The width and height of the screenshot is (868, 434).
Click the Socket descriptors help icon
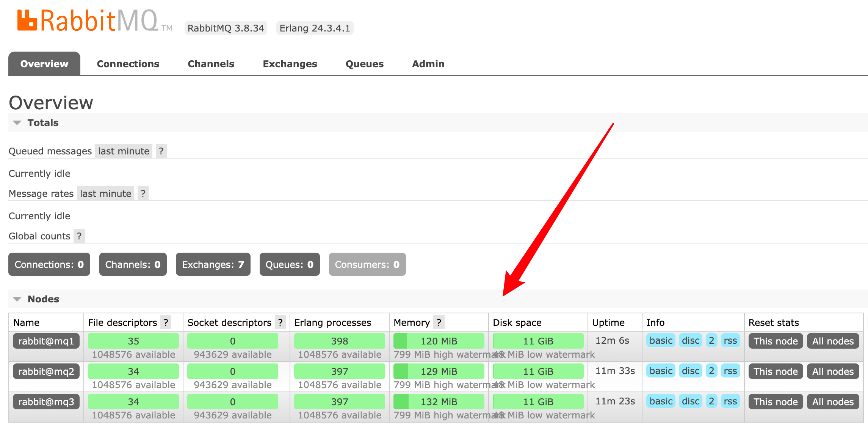coord(280,322)
